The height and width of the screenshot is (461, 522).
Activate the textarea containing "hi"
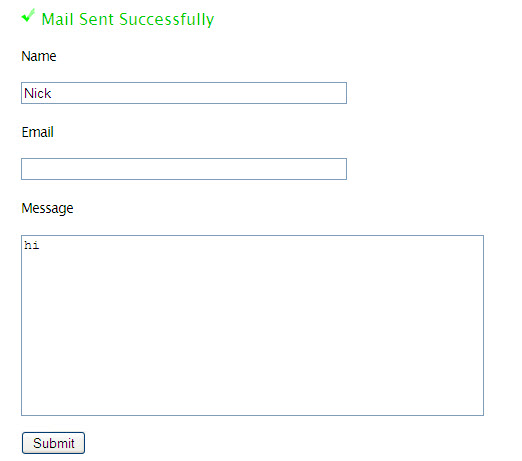pos(252,325)
